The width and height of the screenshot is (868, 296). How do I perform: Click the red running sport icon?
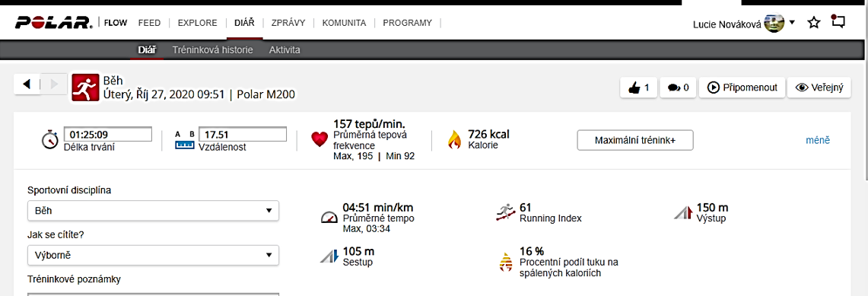84,88
